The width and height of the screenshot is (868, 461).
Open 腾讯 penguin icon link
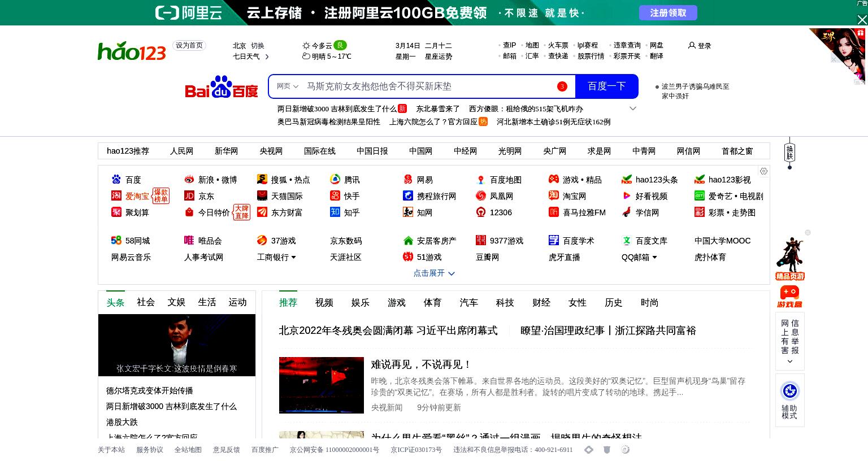click(335, 179)
